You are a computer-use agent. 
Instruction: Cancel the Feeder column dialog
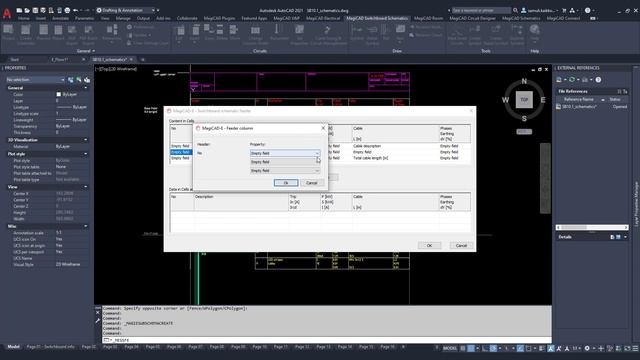(x=311, y=182)
